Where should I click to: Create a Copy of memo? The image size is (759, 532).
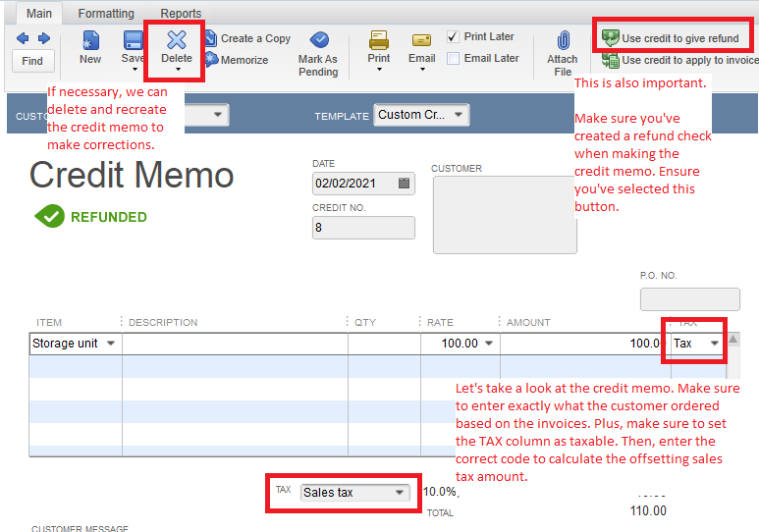pyautogui.click(x=247, y=38)
